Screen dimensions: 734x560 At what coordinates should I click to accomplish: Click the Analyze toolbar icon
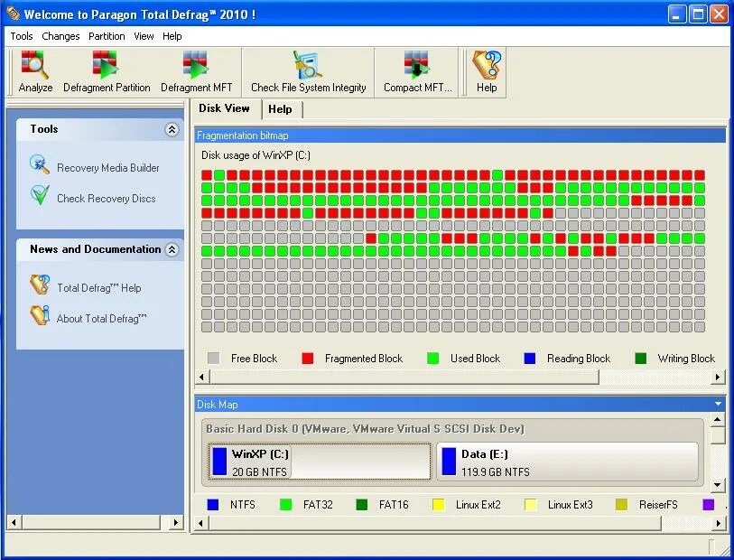pyautogui.click(x=34, y=65)
